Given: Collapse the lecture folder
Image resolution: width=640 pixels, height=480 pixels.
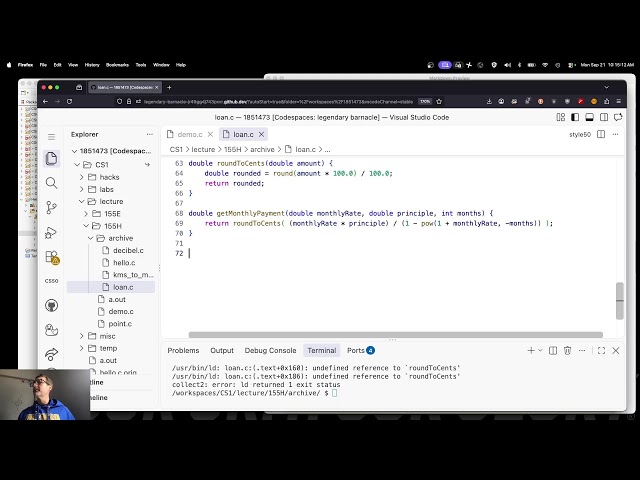Looking at the screenshot, I should coord(82,202).
